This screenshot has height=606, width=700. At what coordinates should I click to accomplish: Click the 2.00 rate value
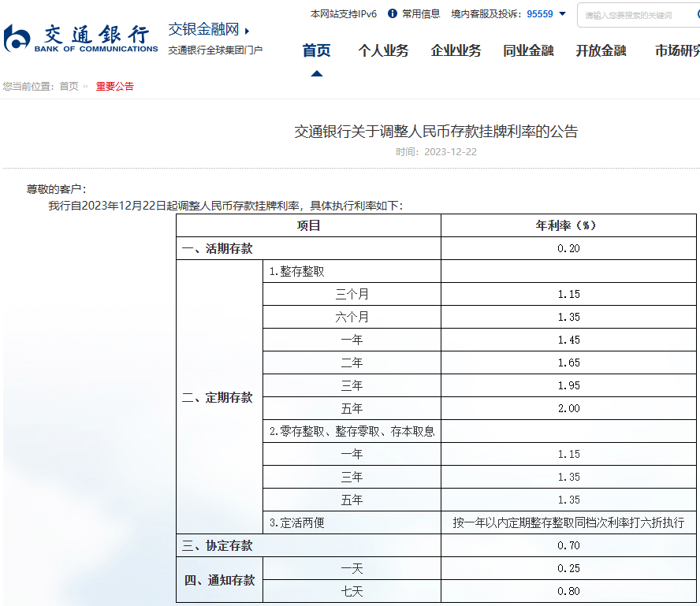[x=568, y=408]
